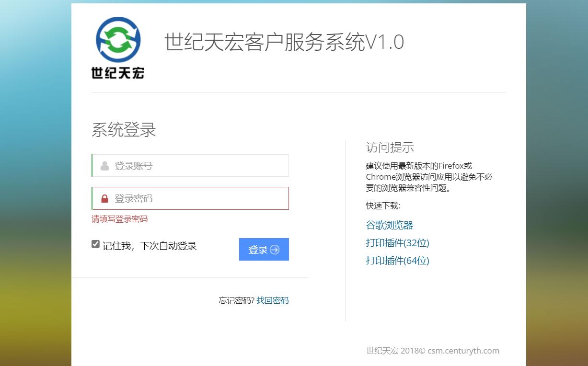This screenshot has height=366, width=588.
Task: Click the user silhouette icon in account field
Action: (x=104, y=166)
